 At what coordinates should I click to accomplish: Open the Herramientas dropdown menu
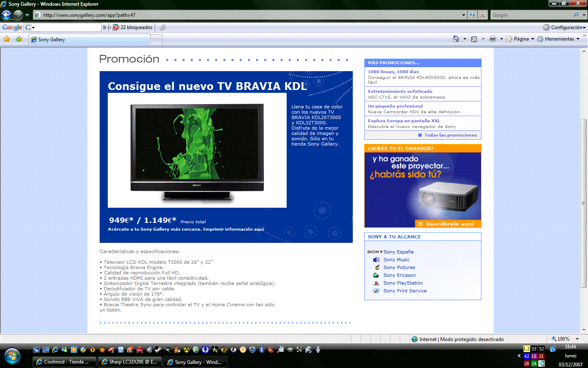pyautogui.click(x=559, y=39)
